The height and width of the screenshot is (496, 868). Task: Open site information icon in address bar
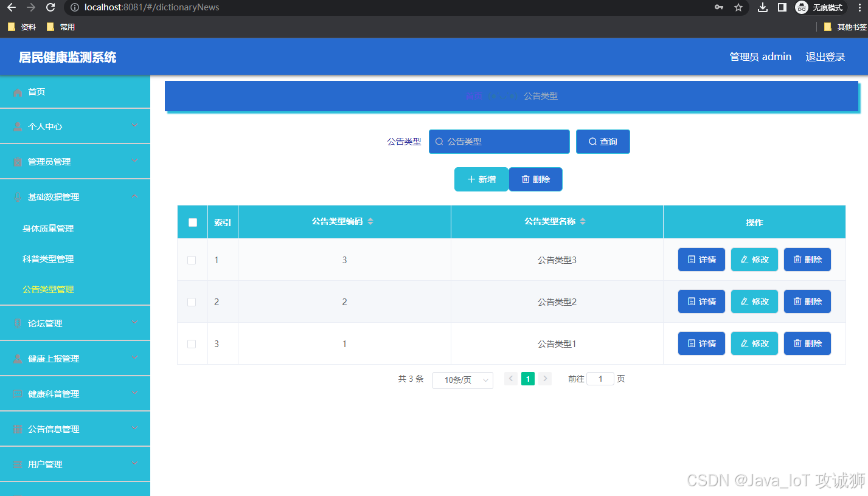coord(75,7)
